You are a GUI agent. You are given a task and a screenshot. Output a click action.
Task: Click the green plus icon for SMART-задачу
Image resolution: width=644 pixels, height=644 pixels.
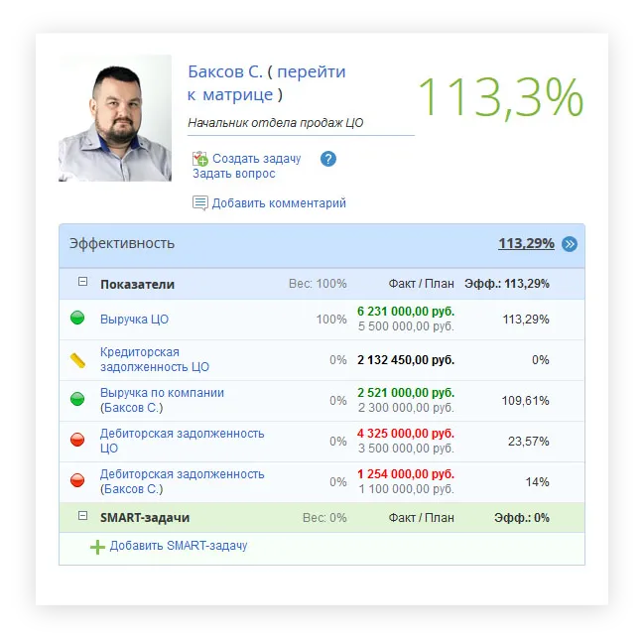tap(97, 546)
